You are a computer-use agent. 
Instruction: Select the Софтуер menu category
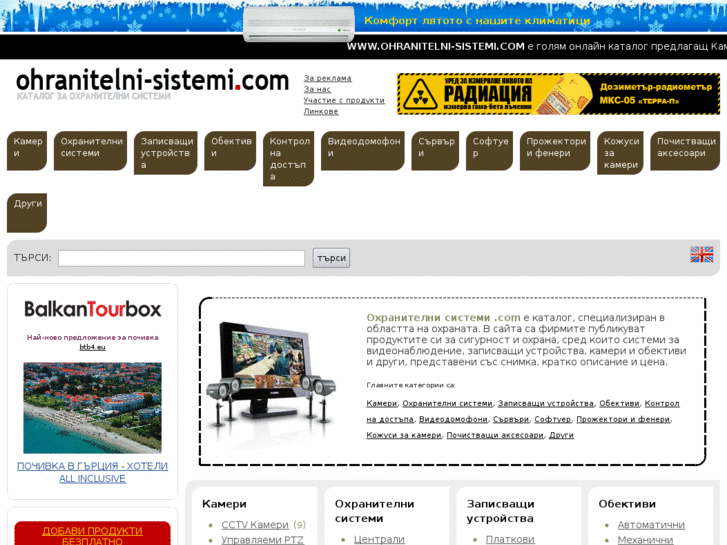(x=490, y=148)
